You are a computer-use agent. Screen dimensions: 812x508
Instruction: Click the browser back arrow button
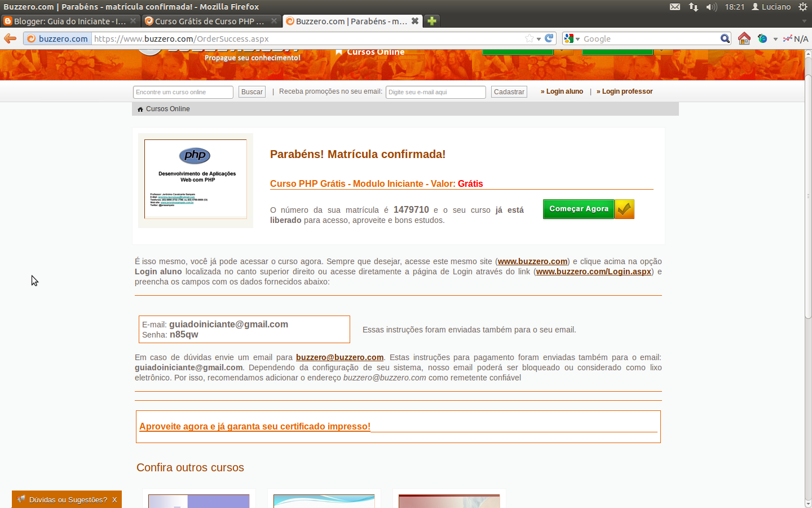(x=10, y=38)
